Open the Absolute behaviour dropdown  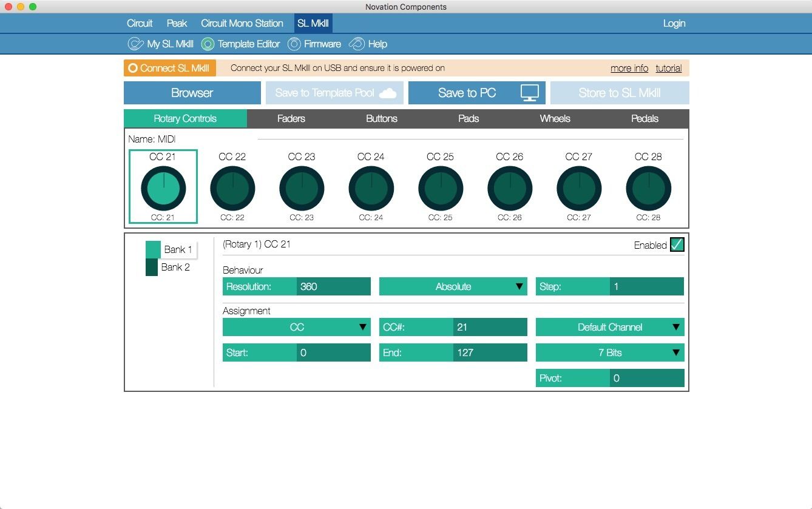(x=453, y=286)
